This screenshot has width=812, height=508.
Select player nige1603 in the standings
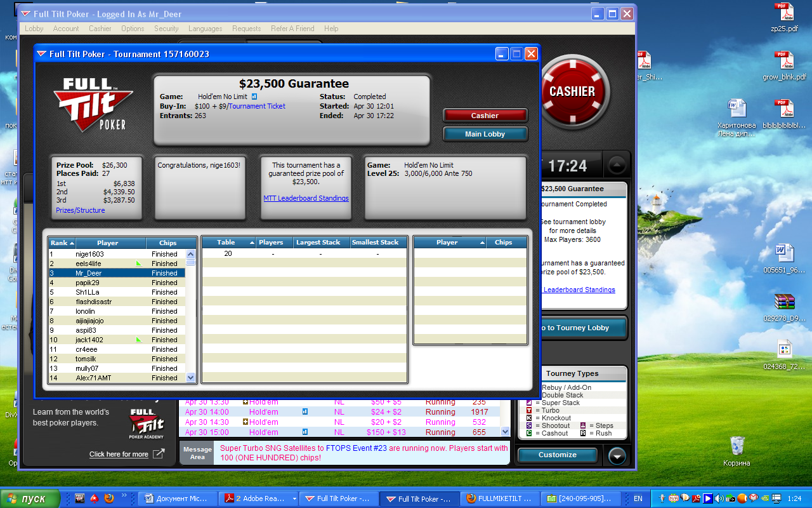point(117,254)
